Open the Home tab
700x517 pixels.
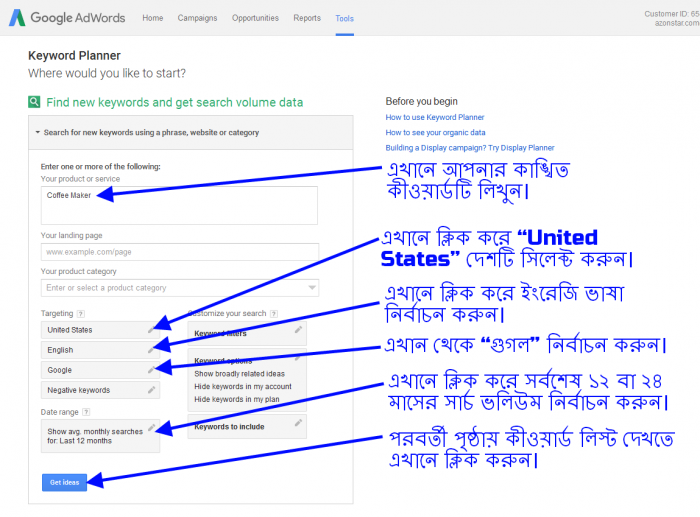pos(153,18)
